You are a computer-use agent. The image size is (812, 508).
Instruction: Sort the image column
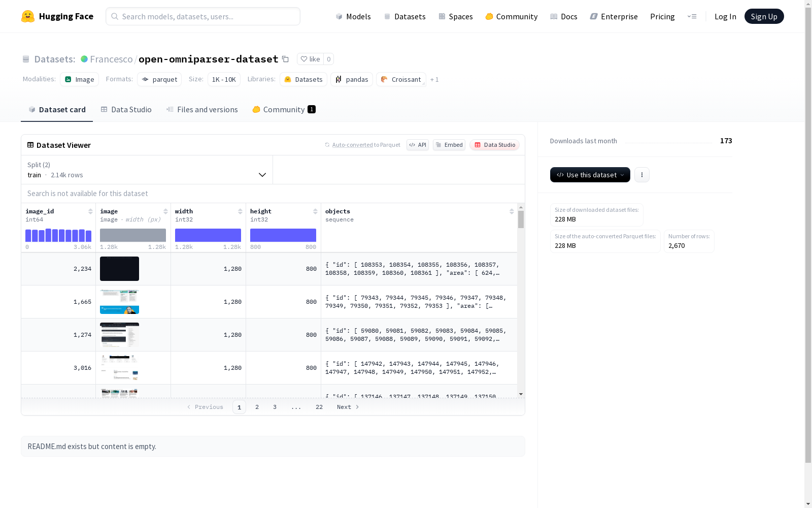[165, 211]
